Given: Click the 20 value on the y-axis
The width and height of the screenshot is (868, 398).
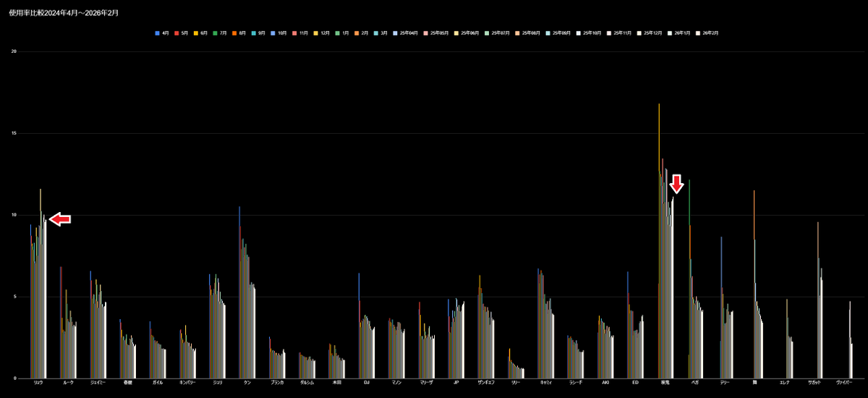Looking at the screenshot, I should [13, 51].
